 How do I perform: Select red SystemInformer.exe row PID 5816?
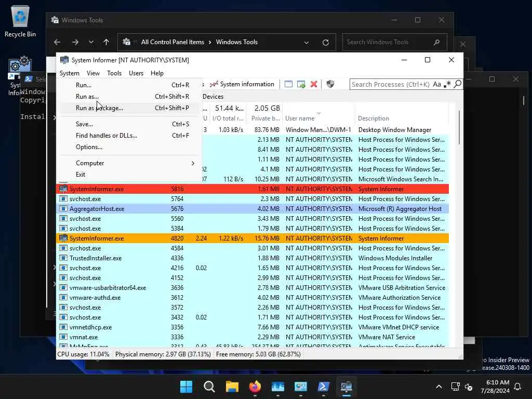click(x=252, y=189)
